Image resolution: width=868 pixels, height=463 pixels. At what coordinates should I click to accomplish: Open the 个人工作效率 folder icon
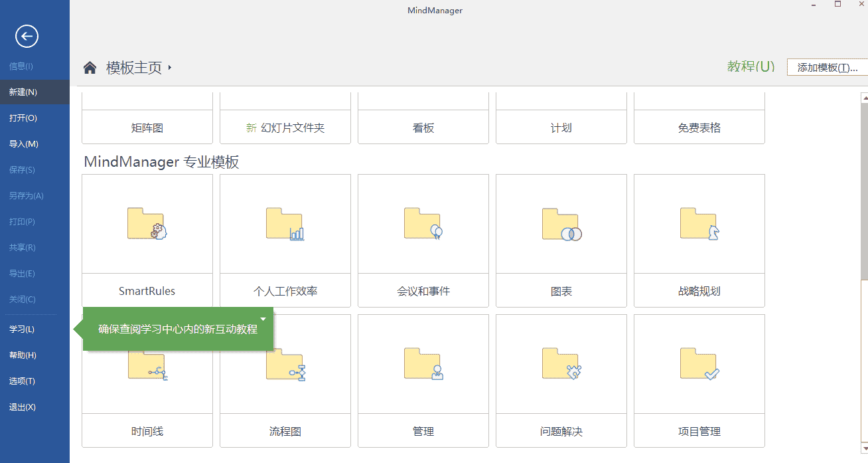(285, 224)
